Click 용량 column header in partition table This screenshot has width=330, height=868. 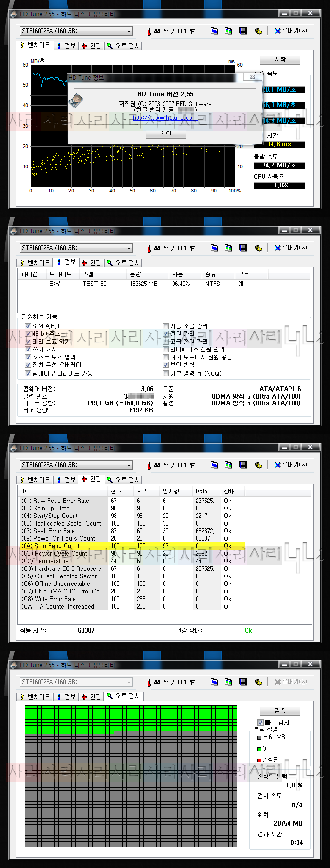tap(148, 275)
